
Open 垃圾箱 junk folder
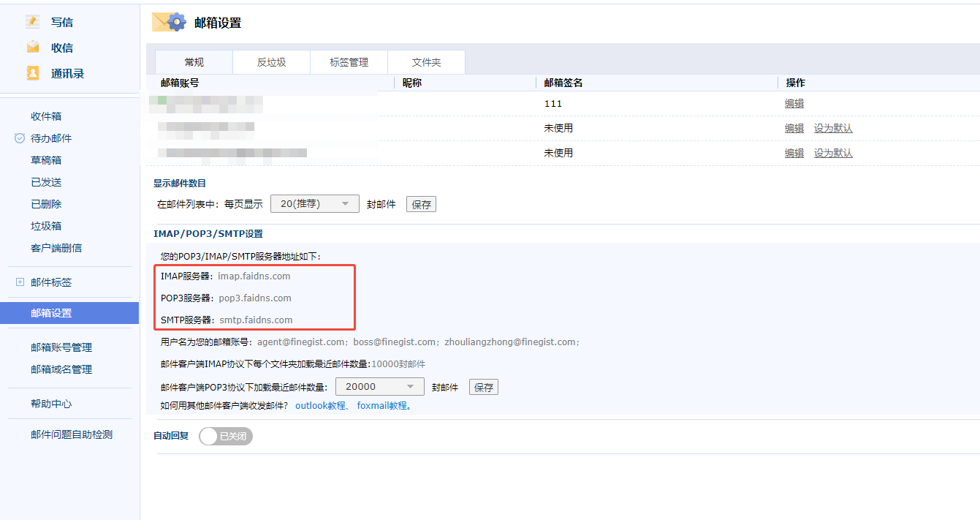coord(46,226)
